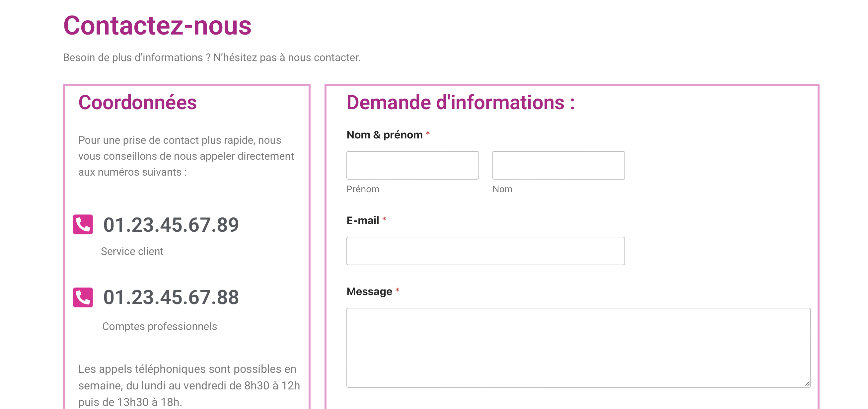Click the Nom & prénom label
Image resolution: width=868 pixels, height=409 pixels.
pos(385,135)
